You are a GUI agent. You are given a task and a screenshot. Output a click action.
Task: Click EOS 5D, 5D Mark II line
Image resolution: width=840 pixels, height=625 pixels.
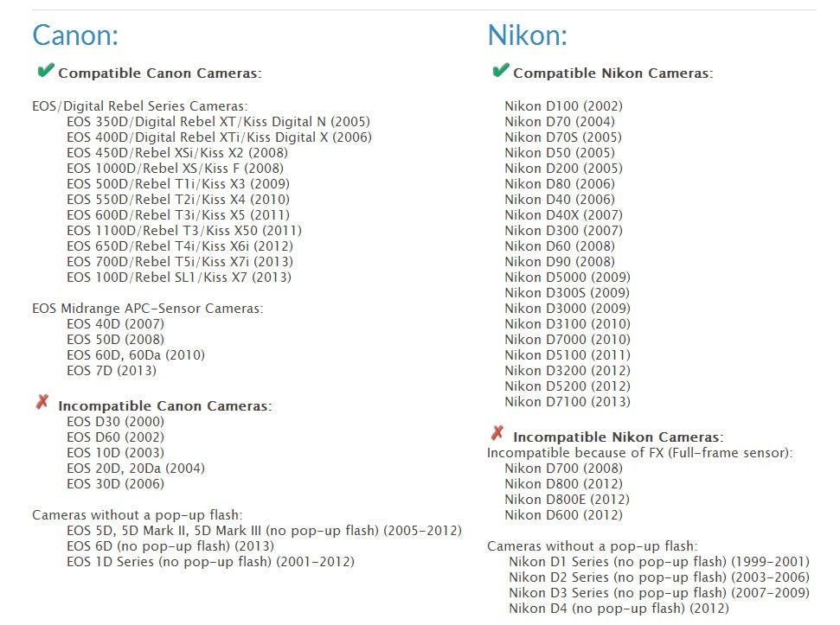[264, 530]
